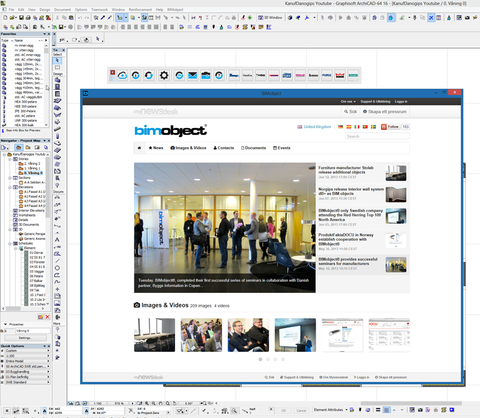Select the Arrow tool in Toolbox
The width and height of the screenshot is (480, 418).
pyautogui.click(x=57, y=60)
